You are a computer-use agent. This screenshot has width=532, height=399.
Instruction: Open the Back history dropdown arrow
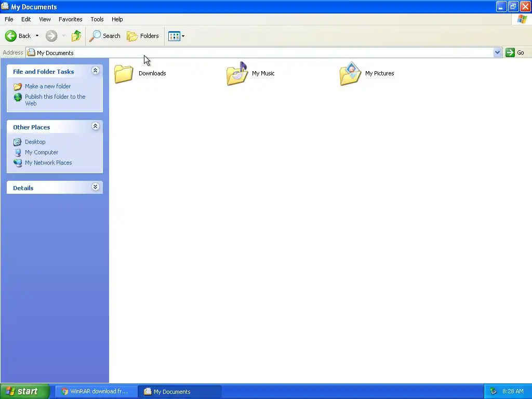click(x=37, y=36)
